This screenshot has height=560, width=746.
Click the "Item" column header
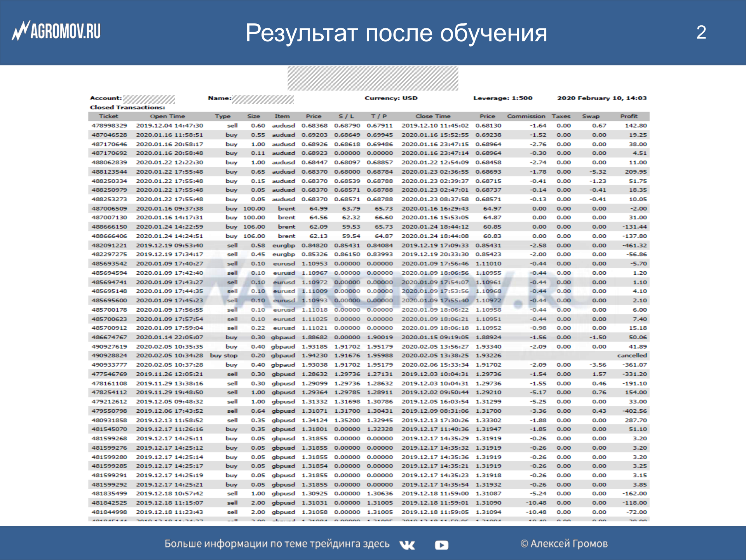click(282, 116)
